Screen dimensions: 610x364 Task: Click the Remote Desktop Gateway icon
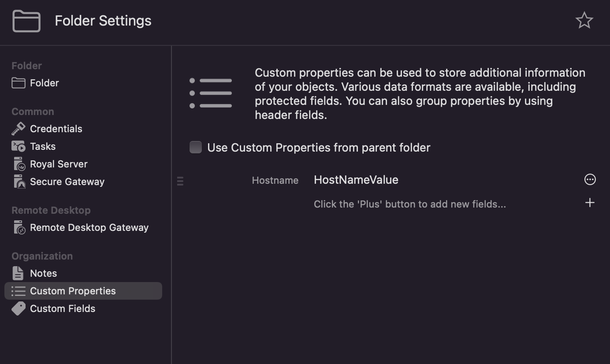pos(19,227)
